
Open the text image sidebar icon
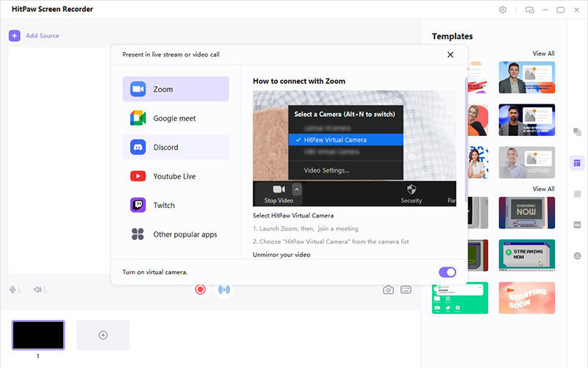pyautogui.click(x=577, y=225)
